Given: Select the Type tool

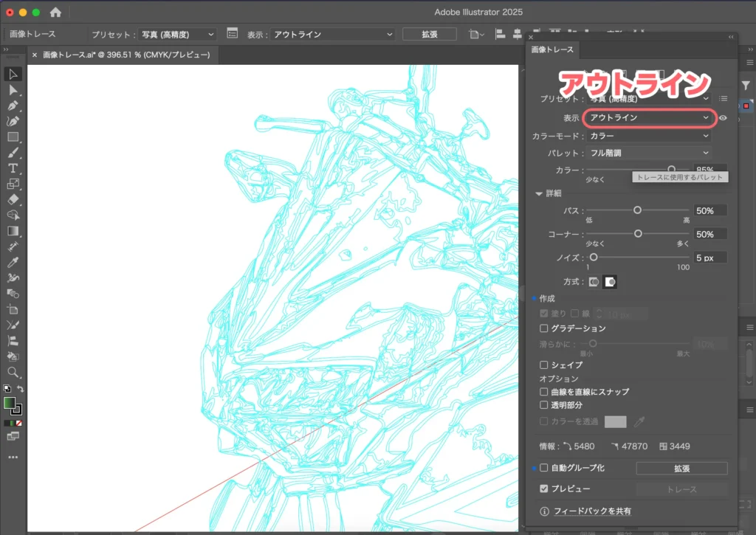Looking at the screenshot, I should point(13,168).
